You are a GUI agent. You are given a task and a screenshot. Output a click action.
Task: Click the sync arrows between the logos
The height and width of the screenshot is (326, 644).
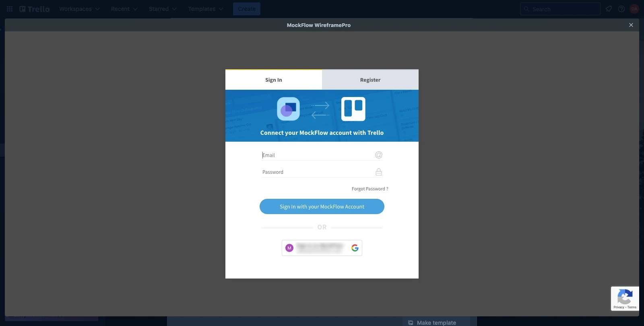coord(320,110)
